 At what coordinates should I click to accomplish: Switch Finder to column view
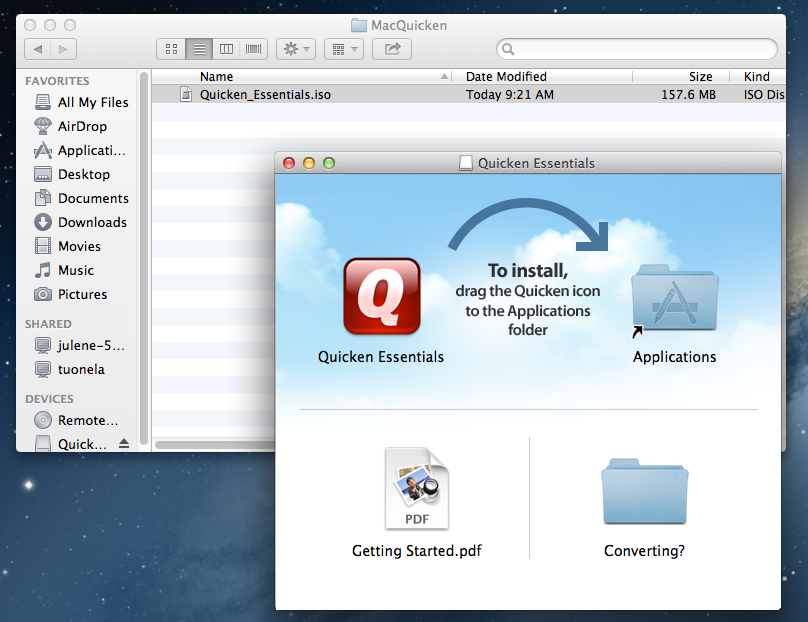[x=226, y=49]
